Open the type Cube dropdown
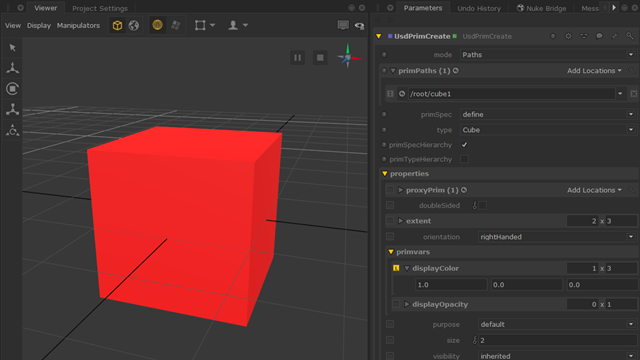640x360 pixels. point(548,130)
